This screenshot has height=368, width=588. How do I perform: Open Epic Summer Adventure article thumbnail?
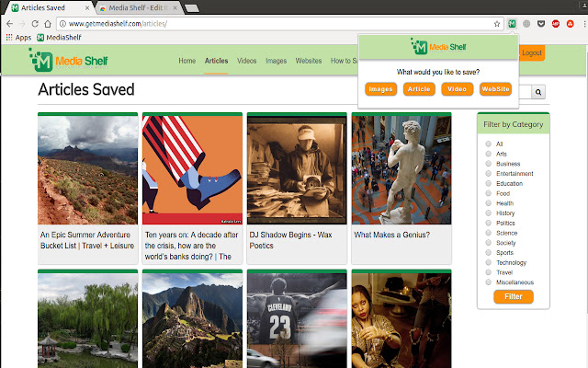[x=88, y=170]
